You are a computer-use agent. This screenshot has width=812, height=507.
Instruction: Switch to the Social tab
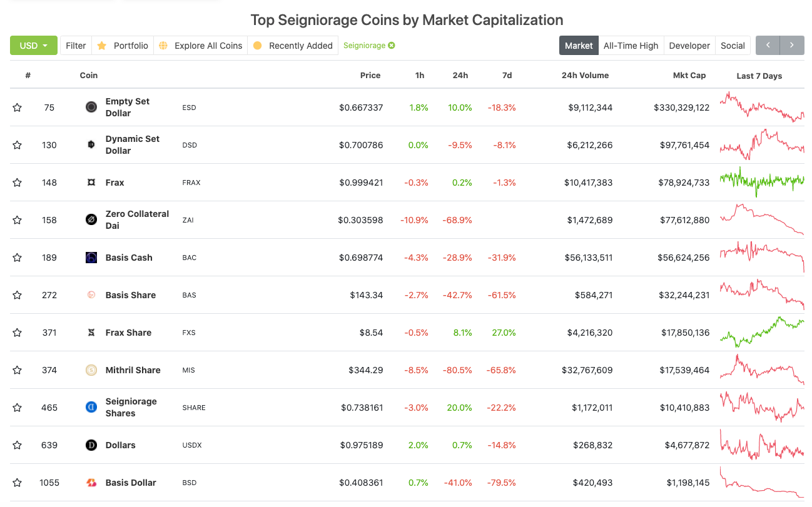[733, 46]
